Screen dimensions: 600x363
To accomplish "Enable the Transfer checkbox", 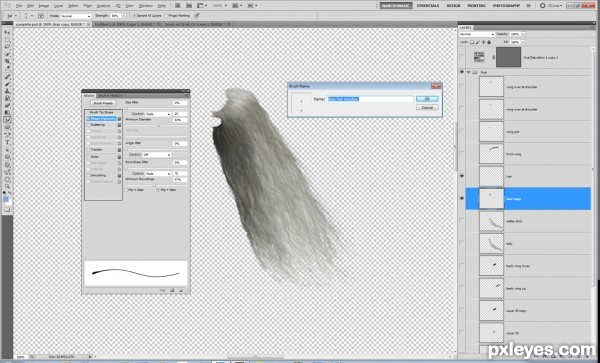I will [x=89, y=150].
